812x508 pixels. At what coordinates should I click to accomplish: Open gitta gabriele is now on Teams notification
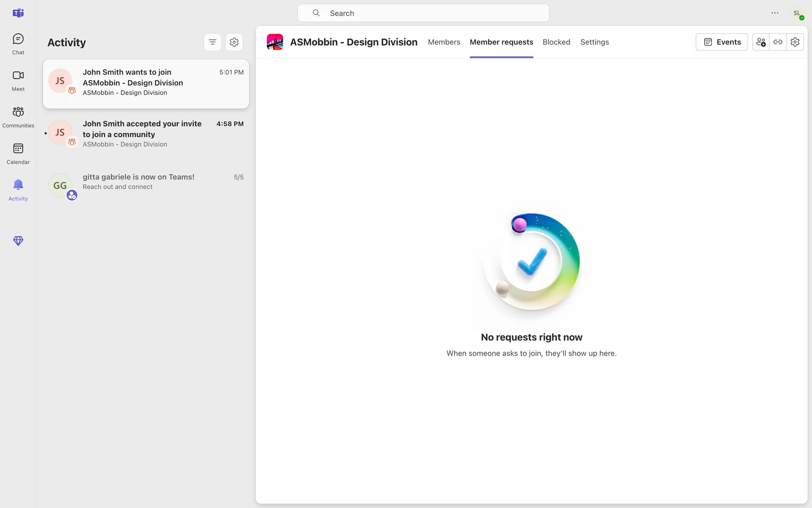[x=146, y=182]
